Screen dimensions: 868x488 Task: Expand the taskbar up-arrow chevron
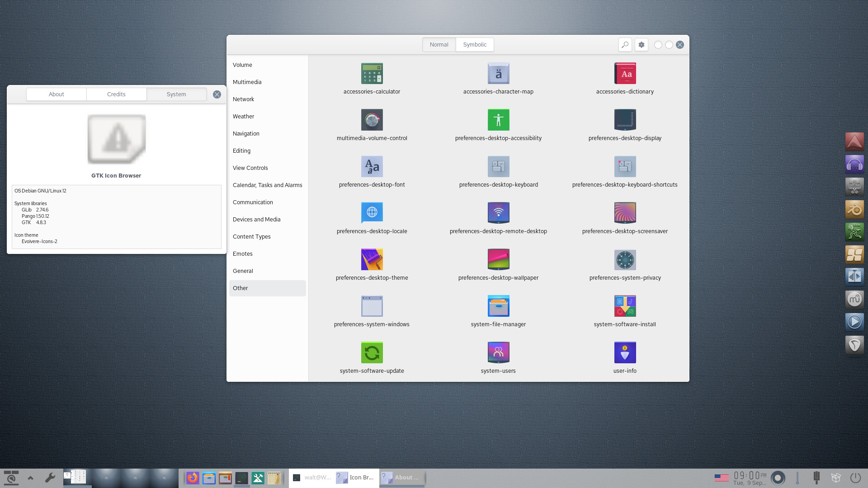(31, 478)
